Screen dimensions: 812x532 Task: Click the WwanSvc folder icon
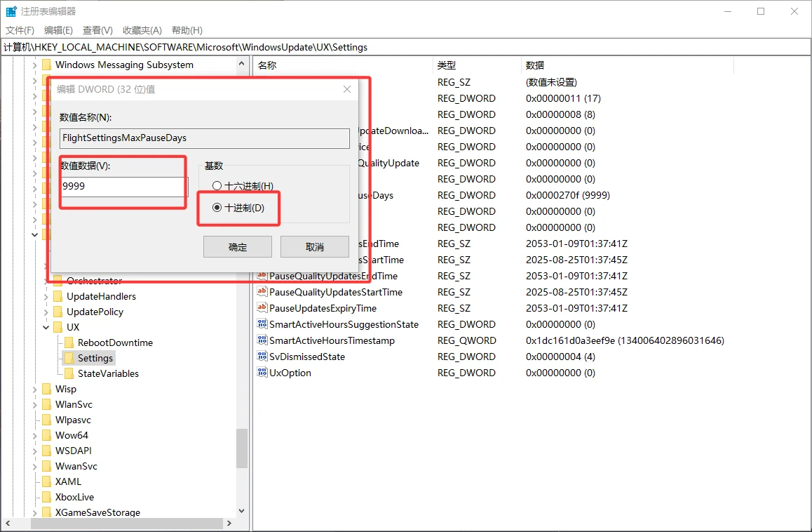click(x=46, y=466)
